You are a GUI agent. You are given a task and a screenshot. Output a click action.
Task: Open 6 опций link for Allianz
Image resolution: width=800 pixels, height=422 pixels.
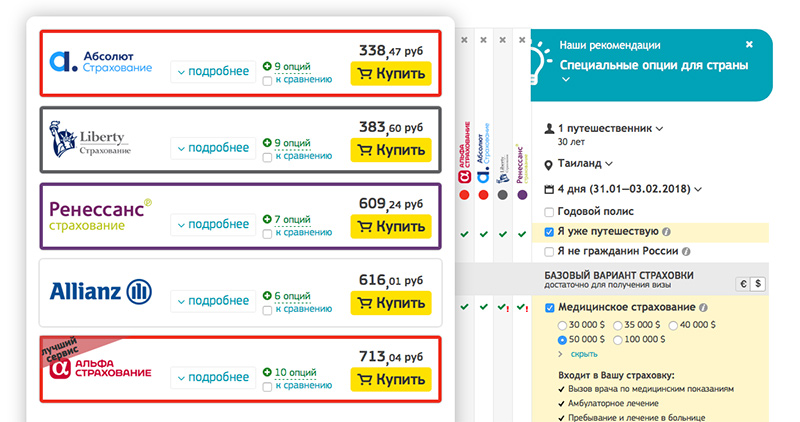[x=292, y=296]
